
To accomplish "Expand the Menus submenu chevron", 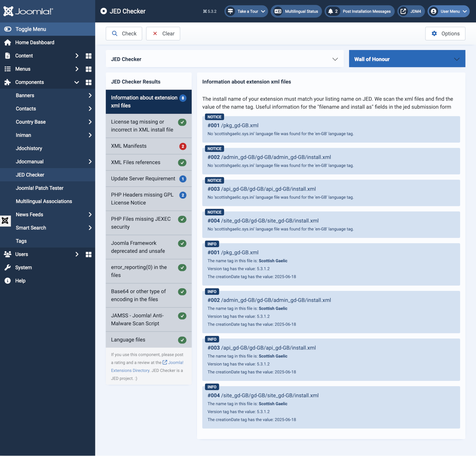I will 77,69.
